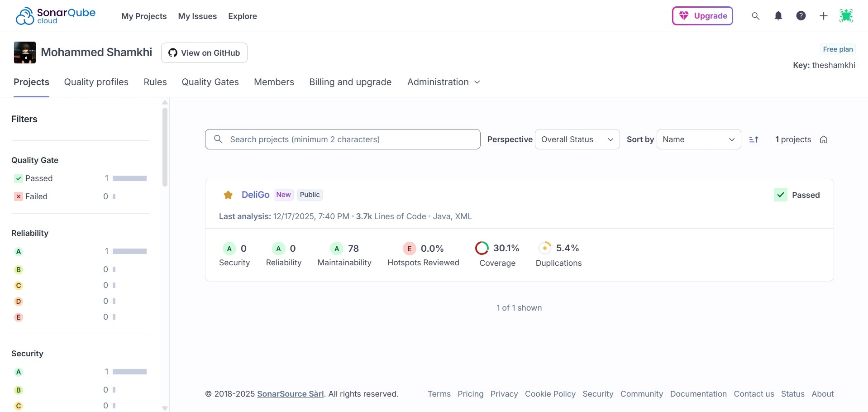Open the user avatar menu
The height and width of the screenshot is (412, 868).
846,16
